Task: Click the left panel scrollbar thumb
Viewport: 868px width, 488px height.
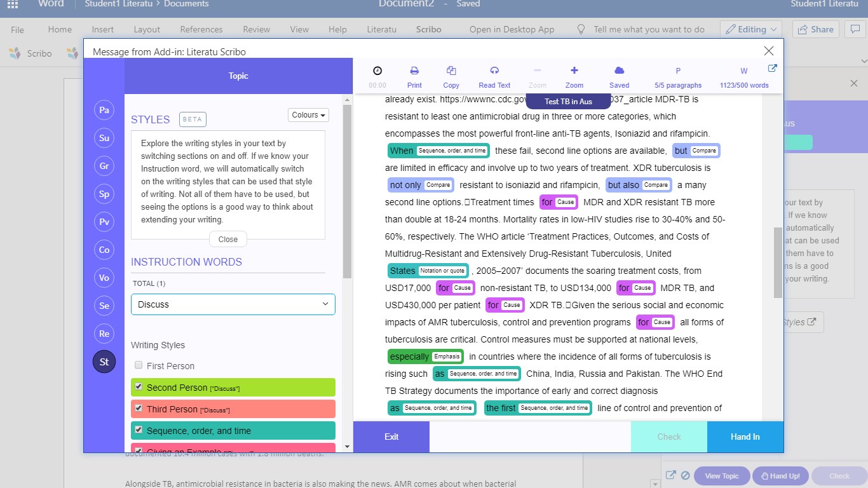Action: pyautogui.click(x=347, y=191)
